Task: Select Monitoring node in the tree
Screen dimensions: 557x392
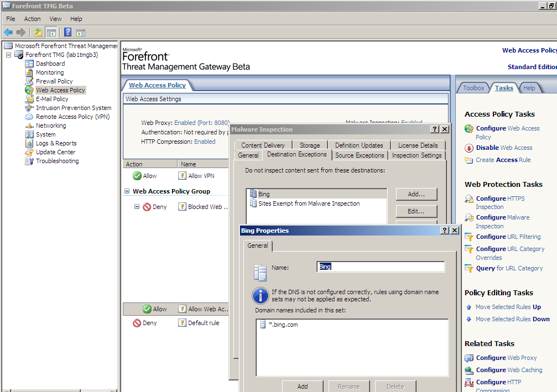Action: tap(50, 72)
